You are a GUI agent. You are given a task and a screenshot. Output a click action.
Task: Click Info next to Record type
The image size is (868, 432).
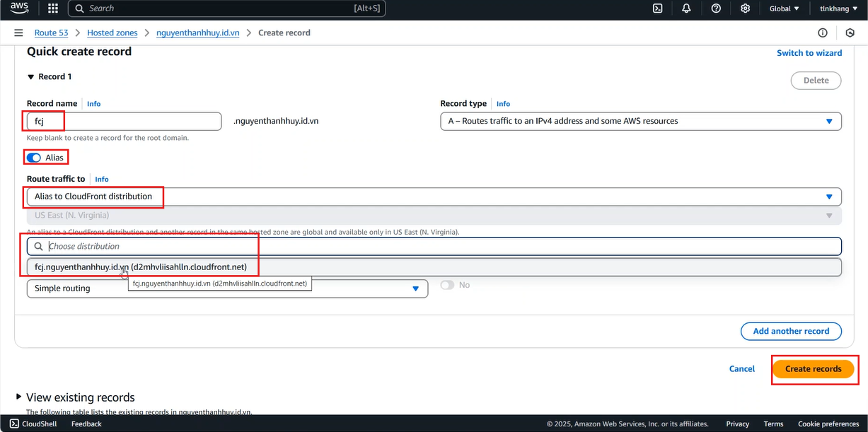pyautogui.click(x=503, y=104)
